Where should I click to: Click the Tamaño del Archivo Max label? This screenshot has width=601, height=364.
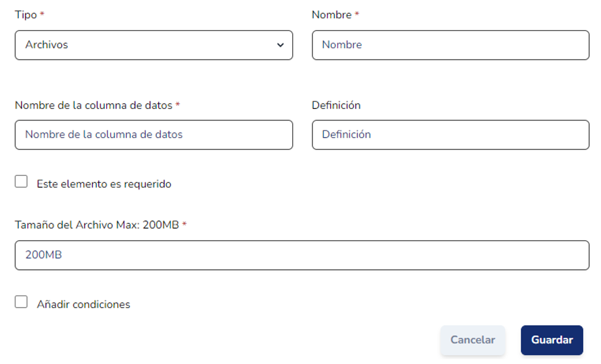click(x=97, y=225)
